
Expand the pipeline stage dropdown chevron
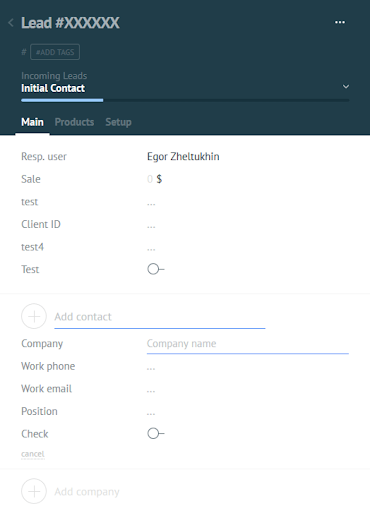point(346,86)
